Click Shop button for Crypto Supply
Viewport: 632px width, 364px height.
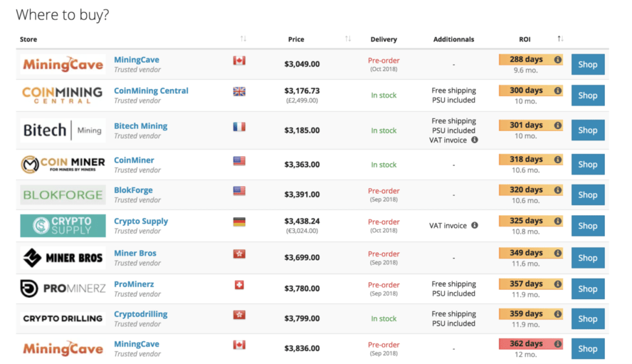coord(588,226)
